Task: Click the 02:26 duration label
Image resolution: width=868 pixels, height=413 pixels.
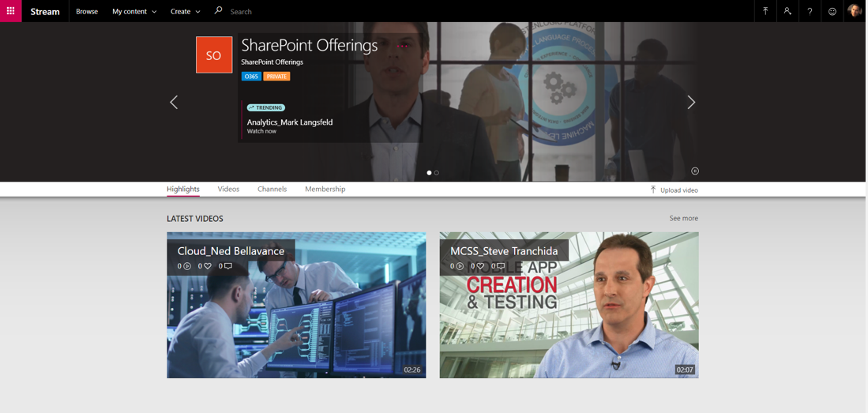Action: [x=411, y=370]
